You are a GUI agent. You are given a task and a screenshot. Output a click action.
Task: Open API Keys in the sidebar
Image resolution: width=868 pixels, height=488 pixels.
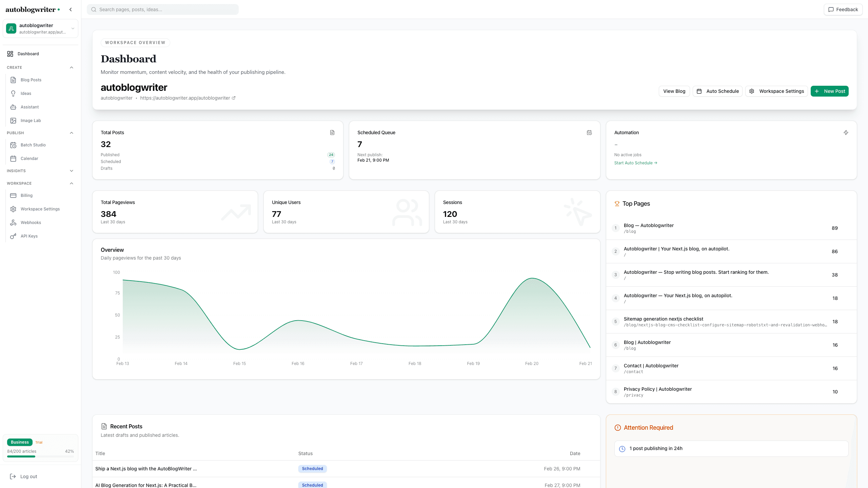(29, 236)
